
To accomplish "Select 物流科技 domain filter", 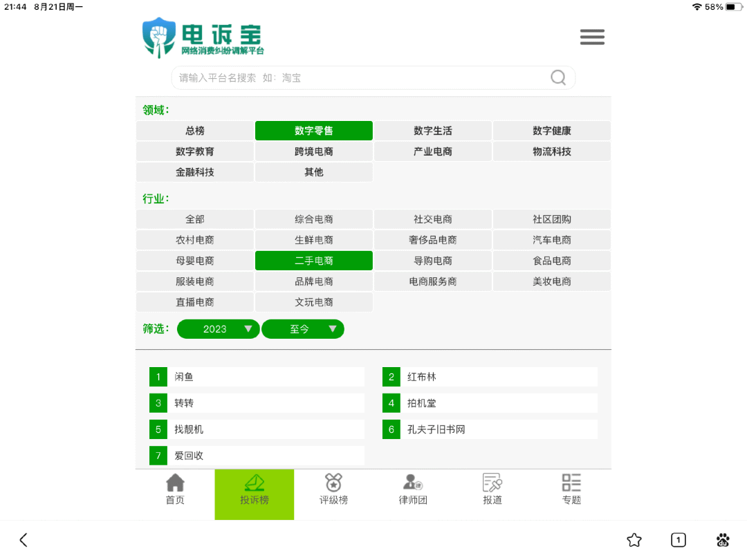I will [x=552, y=151].
